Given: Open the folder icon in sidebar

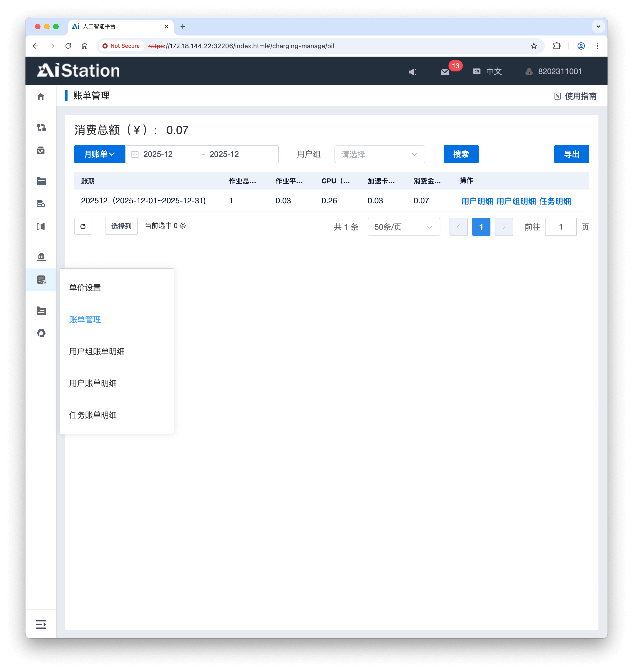Looking at the screenshot, I should 41,181.
